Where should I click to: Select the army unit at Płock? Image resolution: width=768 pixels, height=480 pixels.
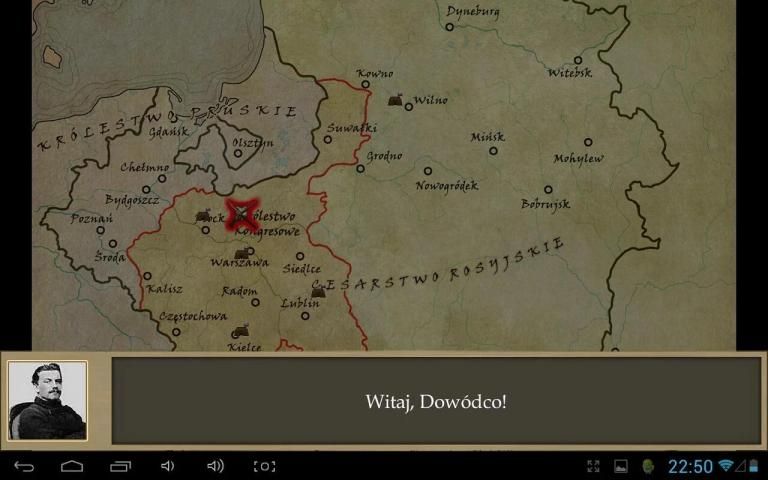click(x=203, y=215)
